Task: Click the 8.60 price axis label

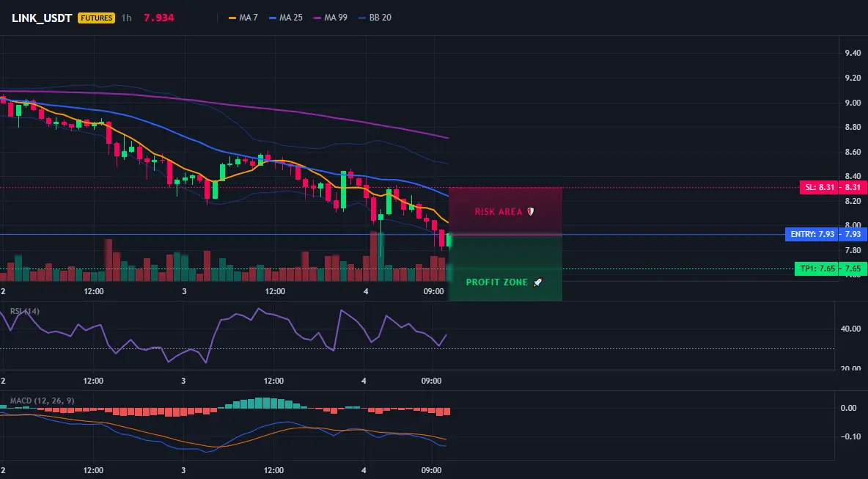Action: click(x=853, y=152)
